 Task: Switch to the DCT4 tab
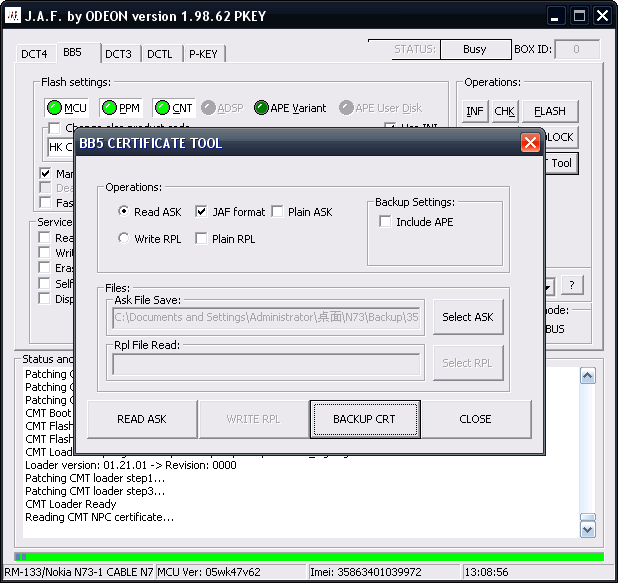coord(34,54)
